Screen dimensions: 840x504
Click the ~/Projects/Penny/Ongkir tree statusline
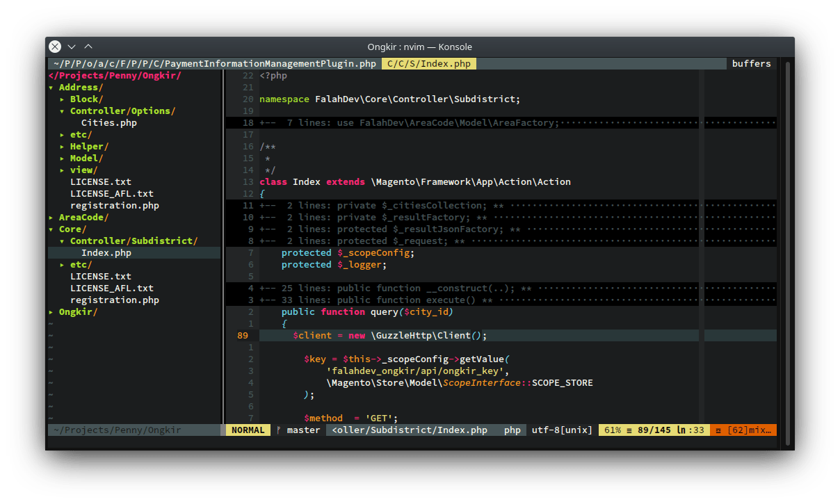click(x=134, y=430)
